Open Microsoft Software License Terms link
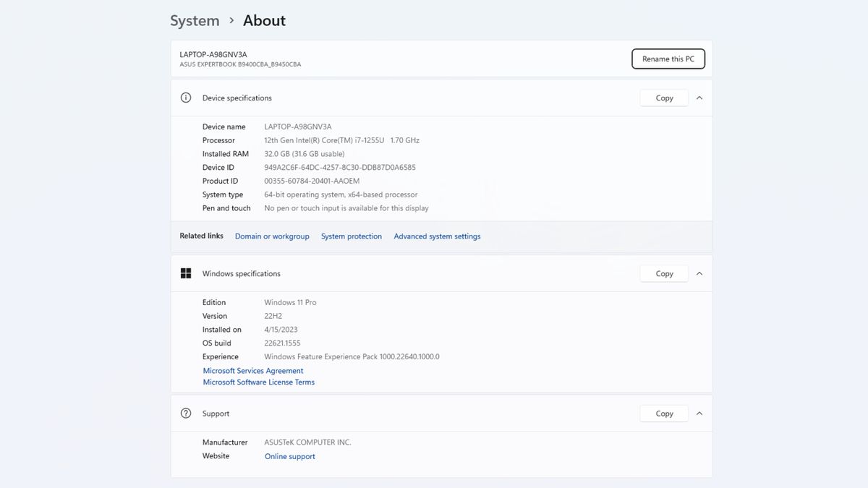 pyautogui.click(x=259, y=382)
